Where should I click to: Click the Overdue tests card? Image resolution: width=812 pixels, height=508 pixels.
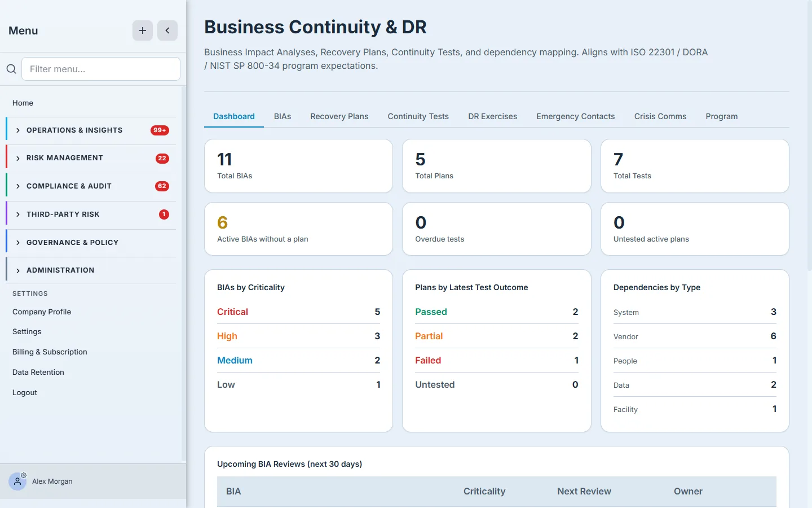[497, 229]
